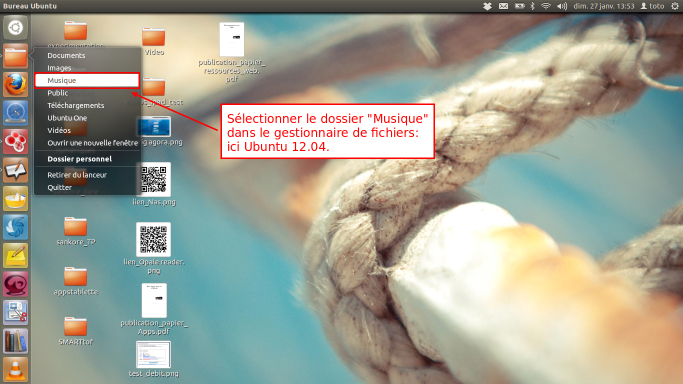Click Dossier personnel menu entry

(80, 159)
